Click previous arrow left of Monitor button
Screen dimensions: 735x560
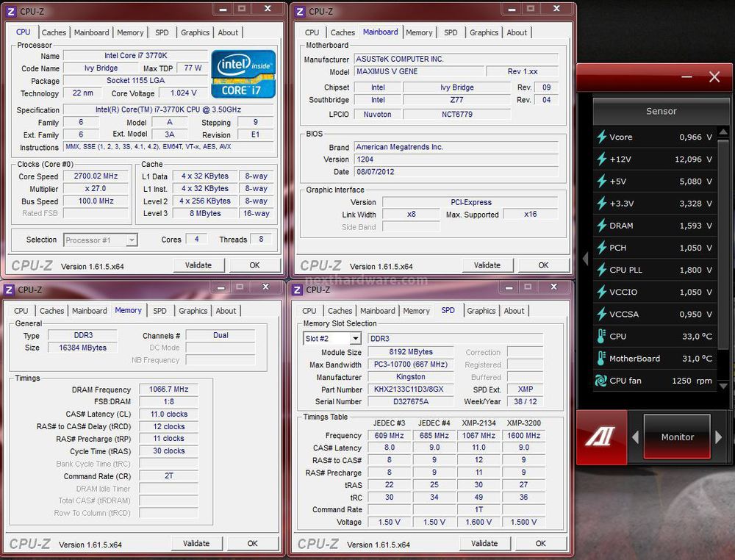coord(636,437)
